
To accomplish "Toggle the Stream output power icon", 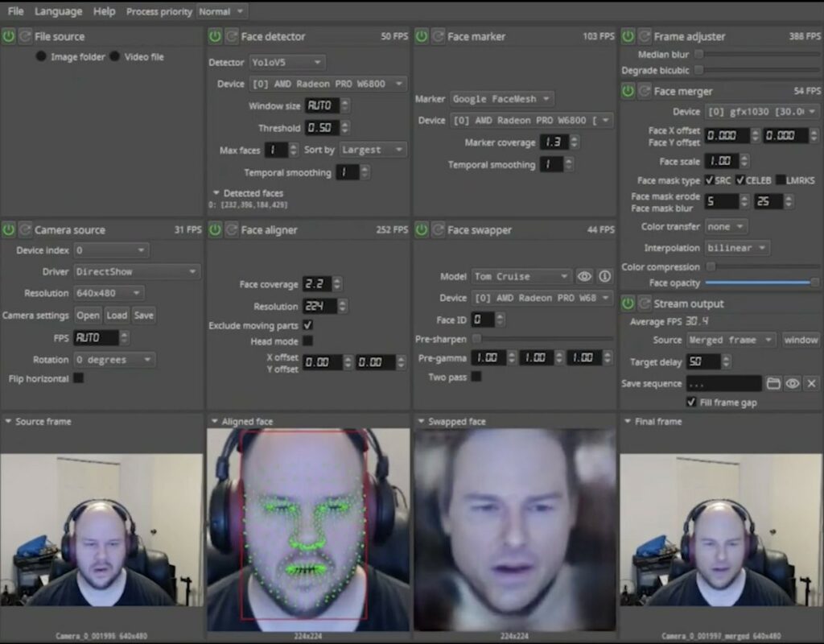I will tap(628, 303).
